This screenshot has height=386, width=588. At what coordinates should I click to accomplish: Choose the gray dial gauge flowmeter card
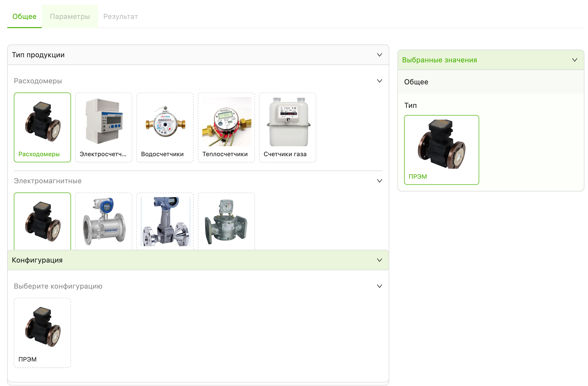(226, 221)
